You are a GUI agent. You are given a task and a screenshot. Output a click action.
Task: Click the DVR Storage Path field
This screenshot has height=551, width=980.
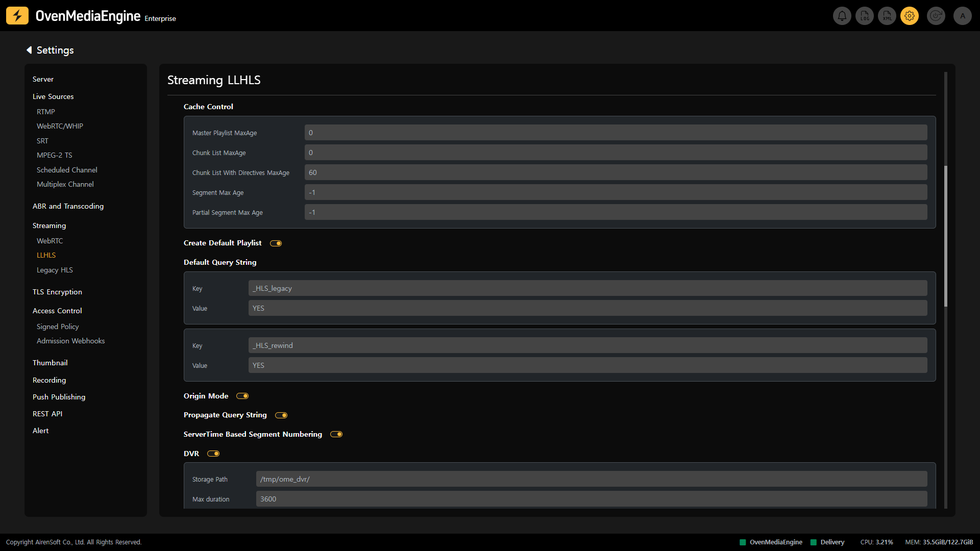point(591,479)
